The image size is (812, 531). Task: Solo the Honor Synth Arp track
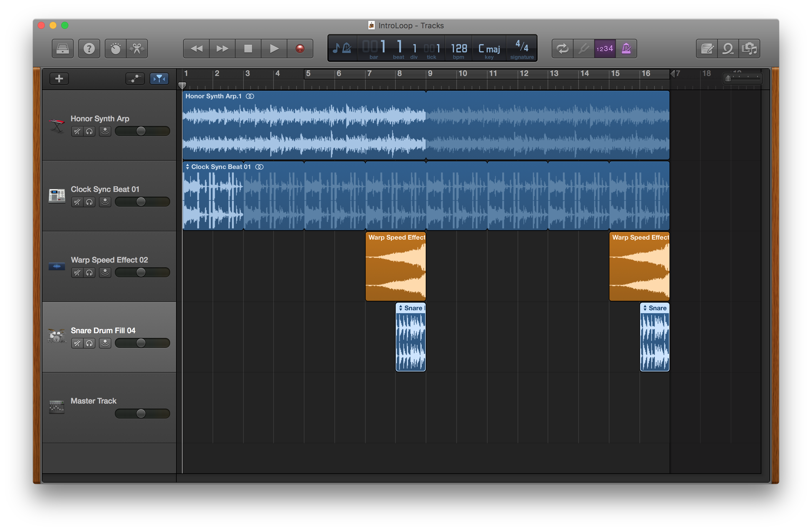click(89, 131)
